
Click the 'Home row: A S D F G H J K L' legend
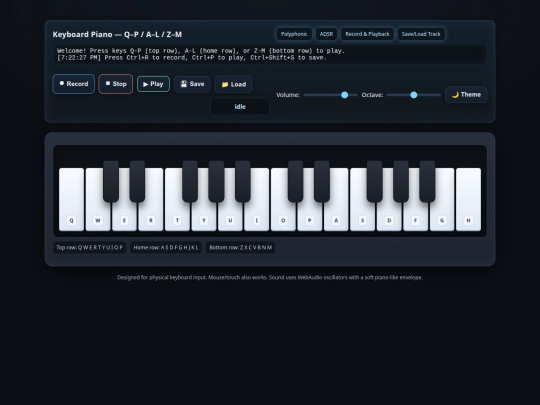click(166, 248)
